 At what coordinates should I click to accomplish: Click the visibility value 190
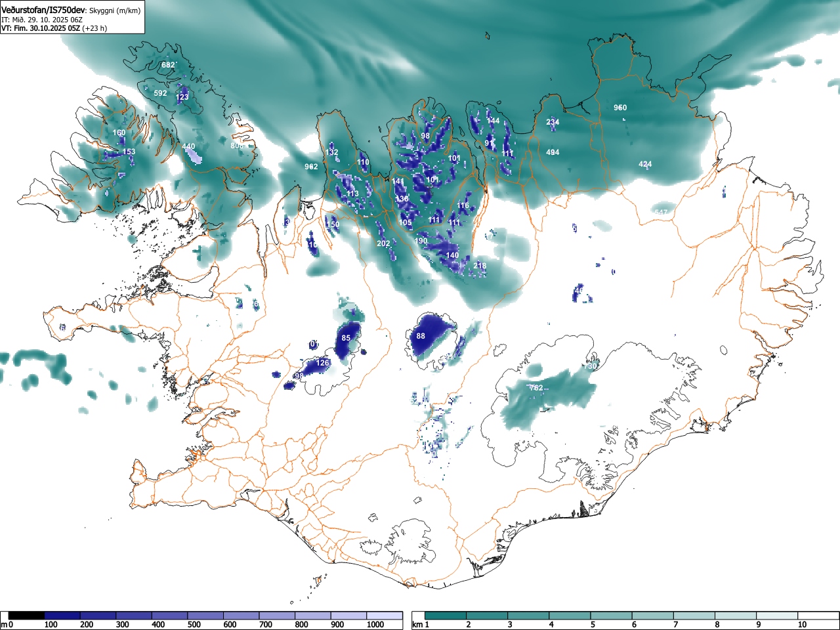pos(421,241)
